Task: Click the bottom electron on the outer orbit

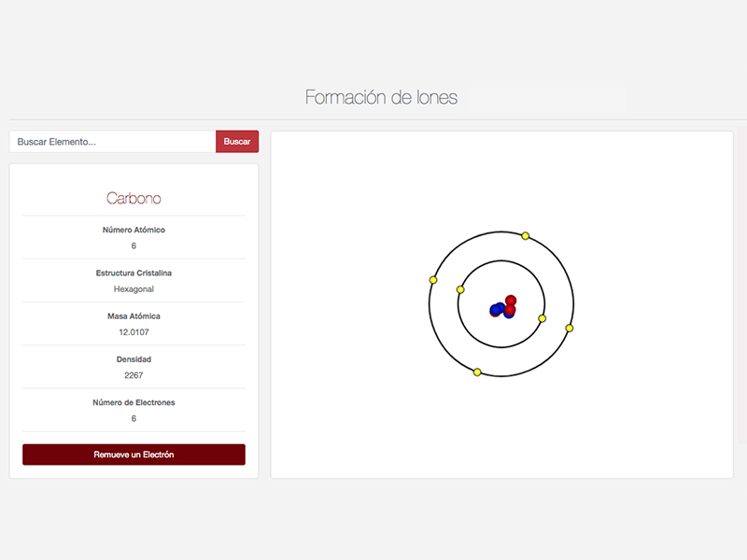Action: 476,371
